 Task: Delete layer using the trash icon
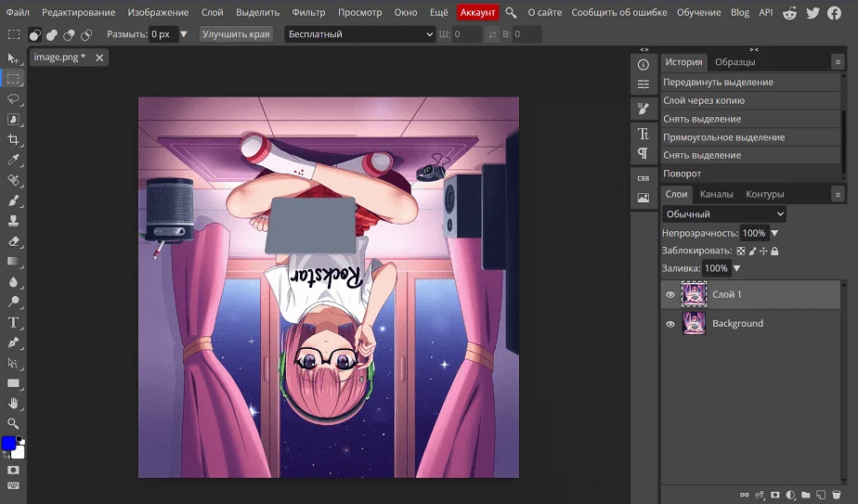pyautogui.click(x=836, y=495)
